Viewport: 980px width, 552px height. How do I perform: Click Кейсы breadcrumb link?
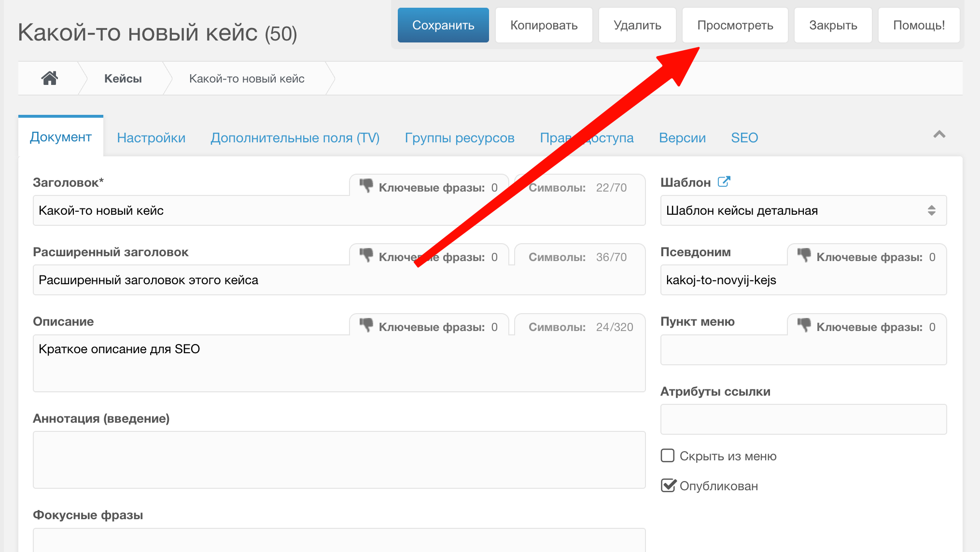[x=123, y=79]
